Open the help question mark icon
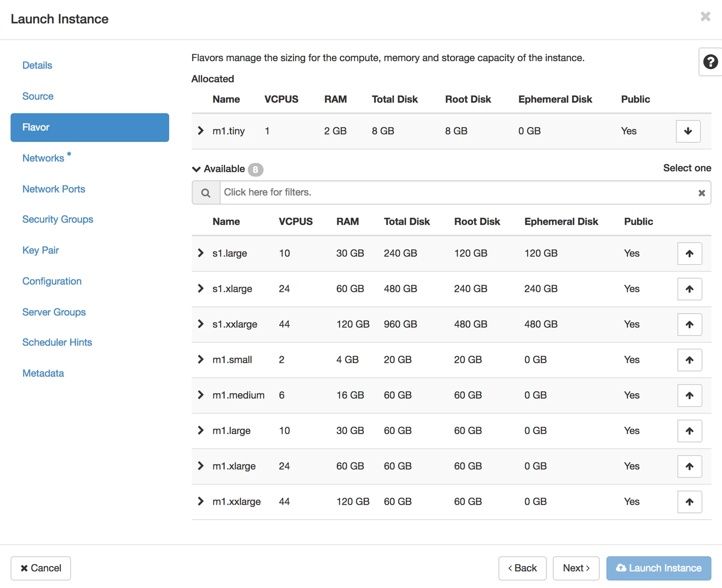The image size is (722, 588). [x=710, y=62]
